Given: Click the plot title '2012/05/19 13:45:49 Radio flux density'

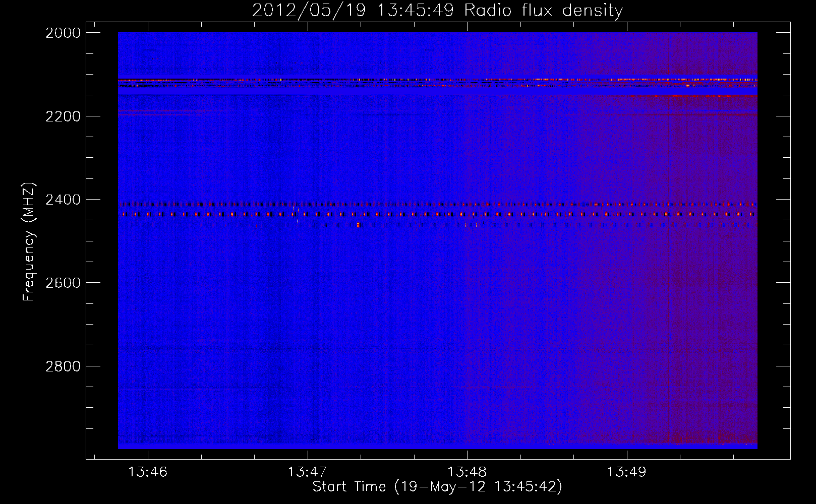Looking at the screenshot, I should point(437,11).
